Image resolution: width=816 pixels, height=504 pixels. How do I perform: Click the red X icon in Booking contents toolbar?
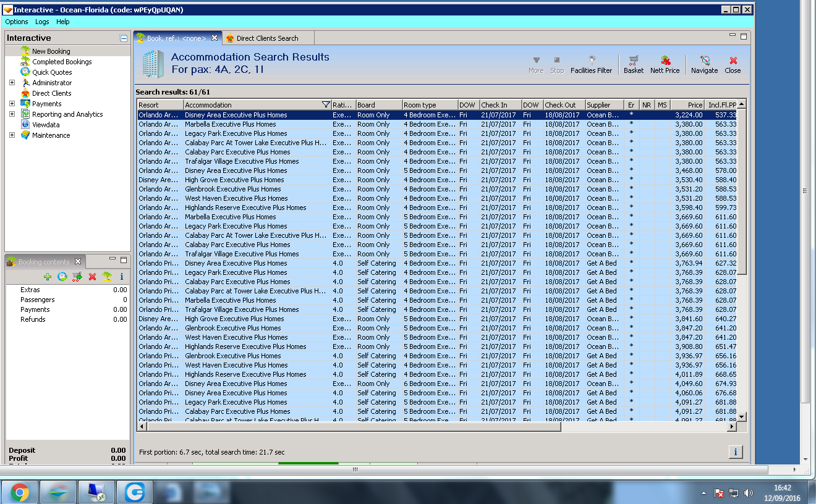coord(92,277)
